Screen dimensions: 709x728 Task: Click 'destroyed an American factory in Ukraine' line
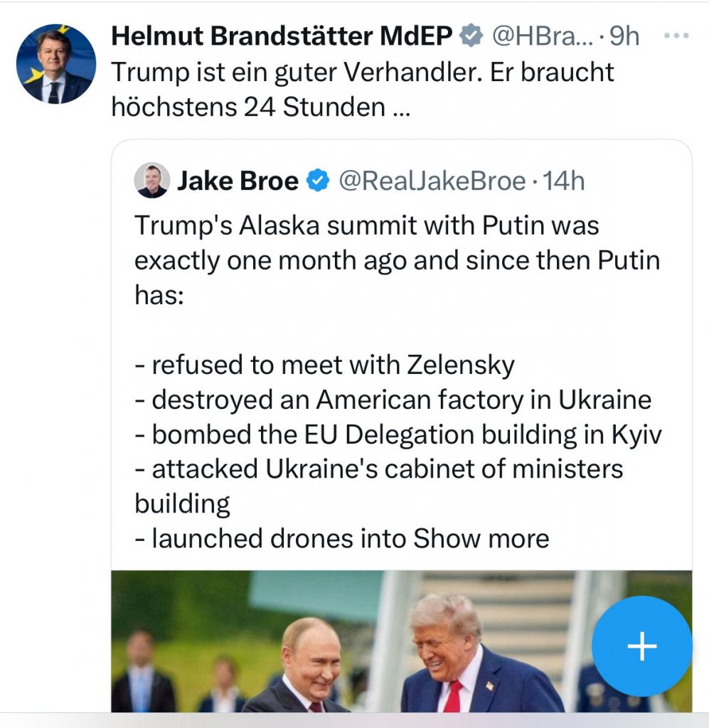393,400
